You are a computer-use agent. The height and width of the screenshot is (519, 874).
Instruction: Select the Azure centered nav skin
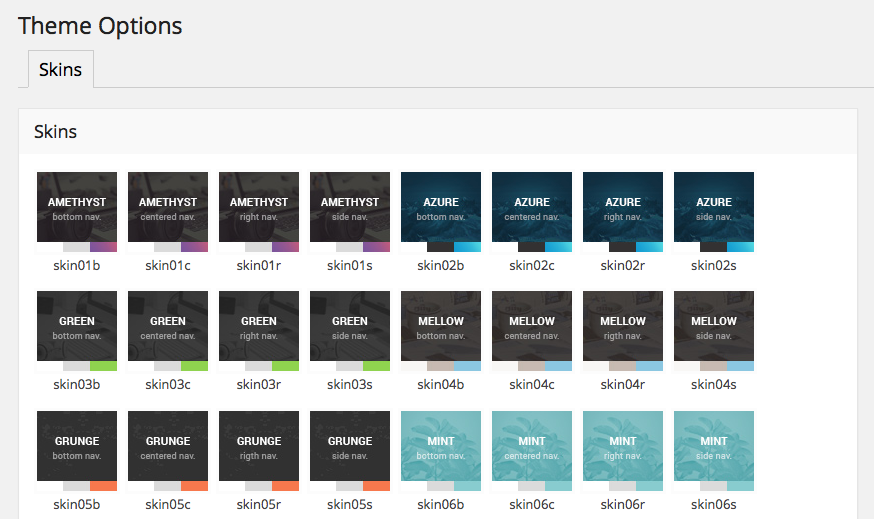[532, 211]
